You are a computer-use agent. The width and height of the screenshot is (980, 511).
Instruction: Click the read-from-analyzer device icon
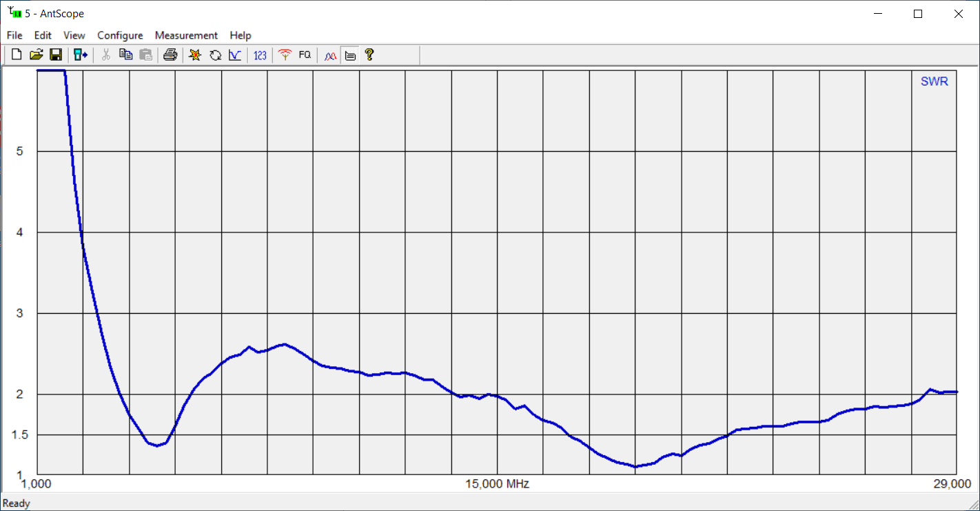click(x=81, y=55)
